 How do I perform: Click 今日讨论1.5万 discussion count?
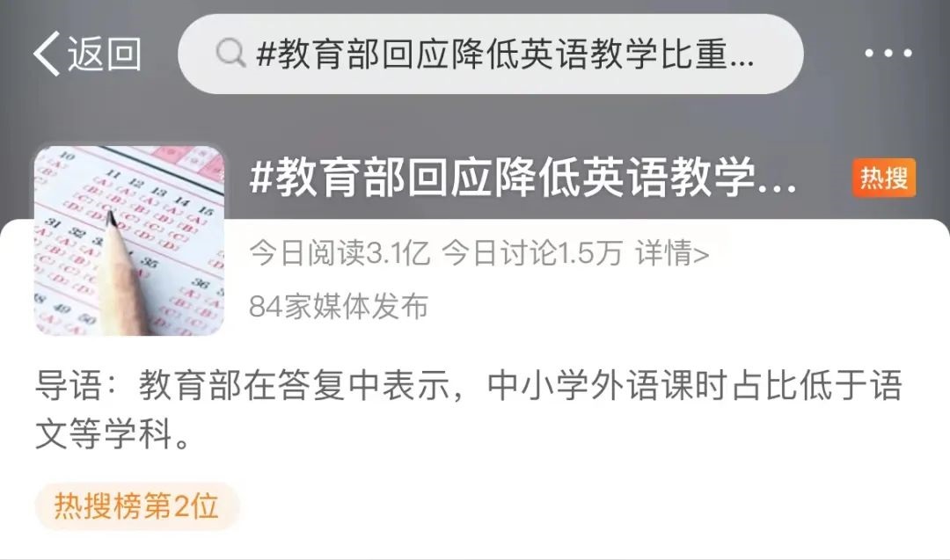(532, 253)
